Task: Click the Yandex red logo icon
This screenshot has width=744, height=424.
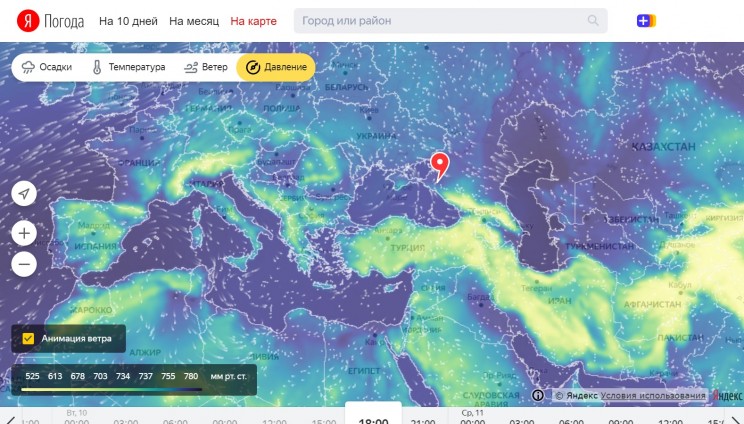Action: 28,21
